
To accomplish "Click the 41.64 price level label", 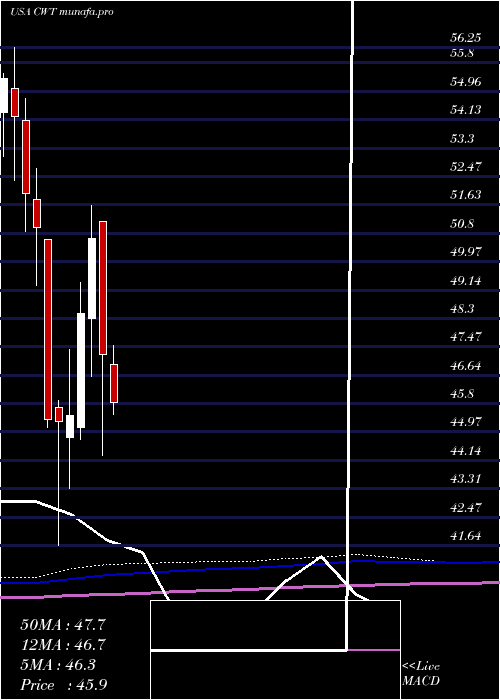I will coord(466,536).
